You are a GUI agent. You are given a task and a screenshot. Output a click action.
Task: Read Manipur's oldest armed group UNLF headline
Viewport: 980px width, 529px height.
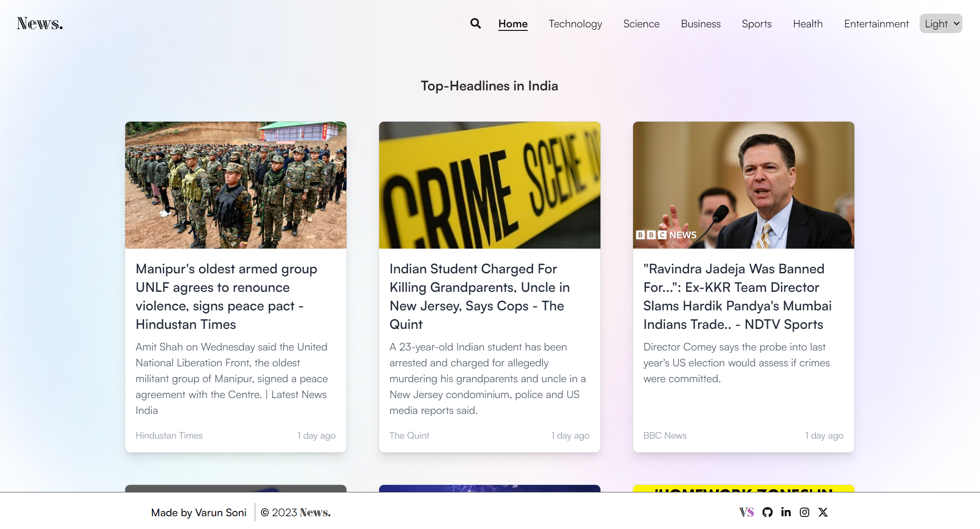coord(227,297)
